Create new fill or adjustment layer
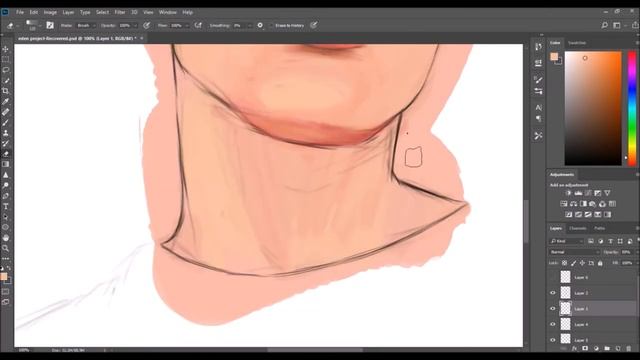Screen dimensions: 640x360 pyautogui.click(x=596, y=349)
